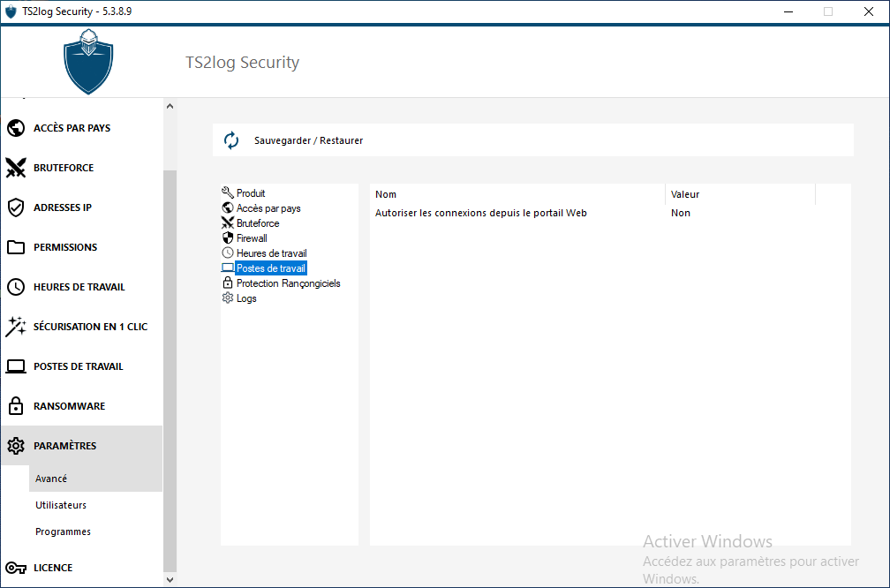Select Bruteforce in settings tree

pos(258,223)
